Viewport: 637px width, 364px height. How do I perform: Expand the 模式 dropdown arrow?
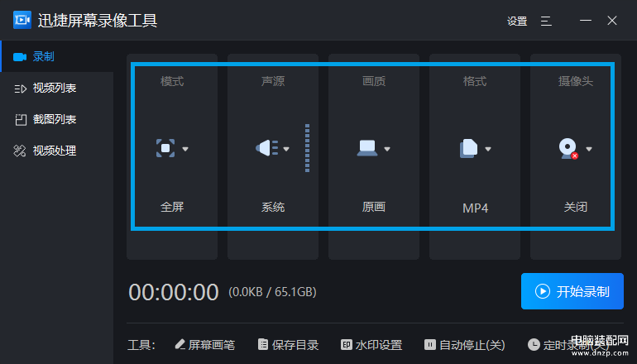185,149
